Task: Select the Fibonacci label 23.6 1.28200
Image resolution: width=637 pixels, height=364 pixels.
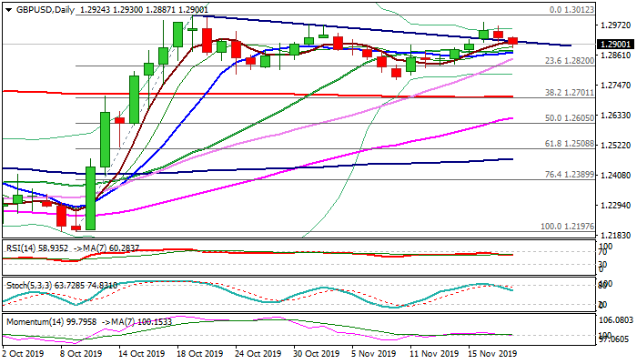Action: (569, 61)
